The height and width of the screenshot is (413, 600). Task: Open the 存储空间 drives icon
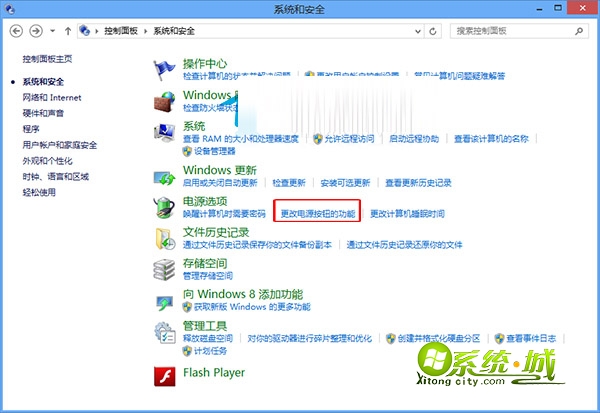[x=164, y=270]
